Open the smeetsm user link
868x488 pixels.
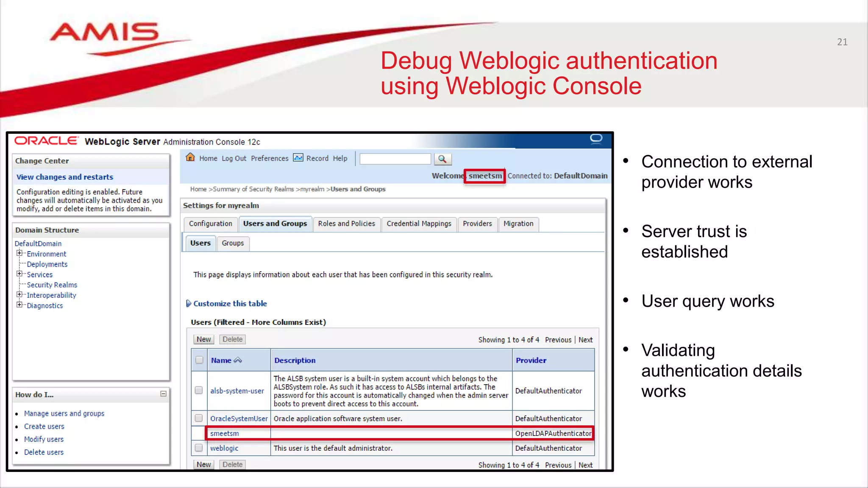click(x=224, y=433)
